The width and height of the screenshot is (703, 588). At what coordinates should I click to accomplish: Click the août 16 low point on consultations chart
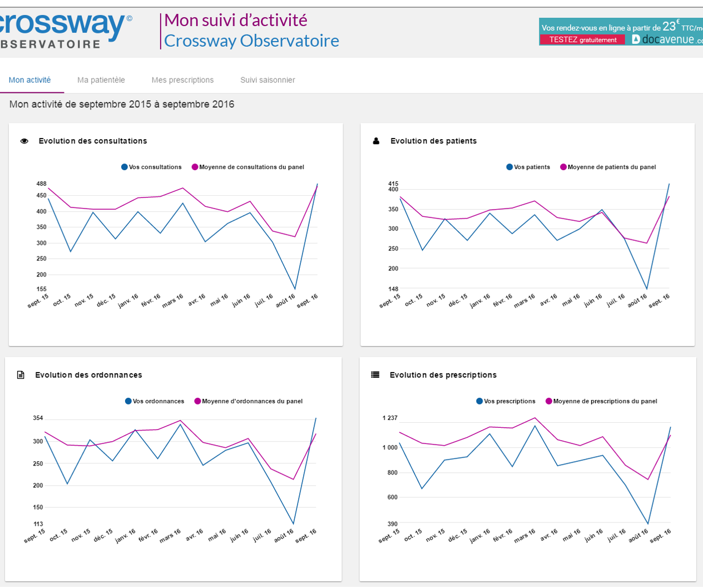(295, 289)
